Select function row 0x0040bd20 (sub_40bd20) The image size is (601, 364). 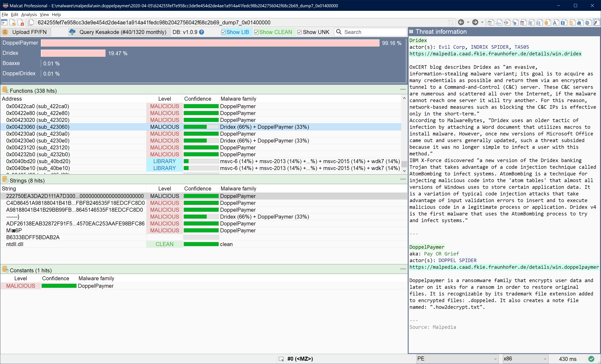click(x=200, y=161)
